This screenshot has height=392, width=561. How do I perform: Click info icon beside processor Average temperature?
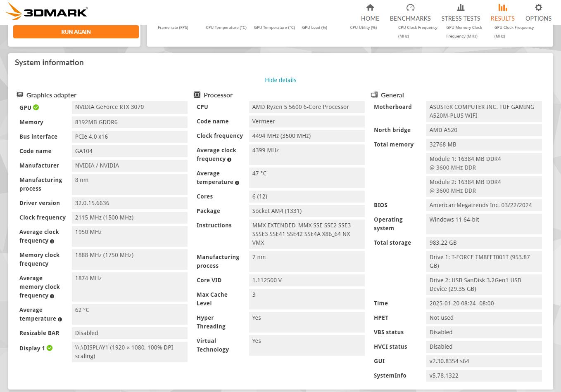(x=237, y=182)
